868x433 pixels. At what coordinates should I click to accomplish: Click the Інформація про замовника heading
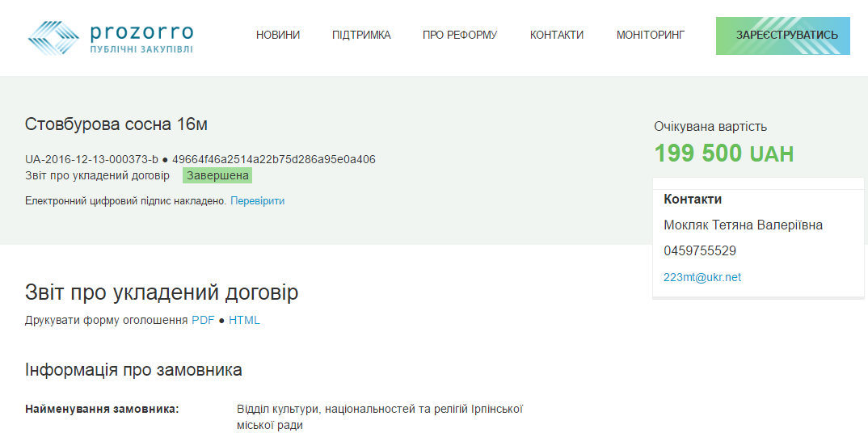(133, 370)
